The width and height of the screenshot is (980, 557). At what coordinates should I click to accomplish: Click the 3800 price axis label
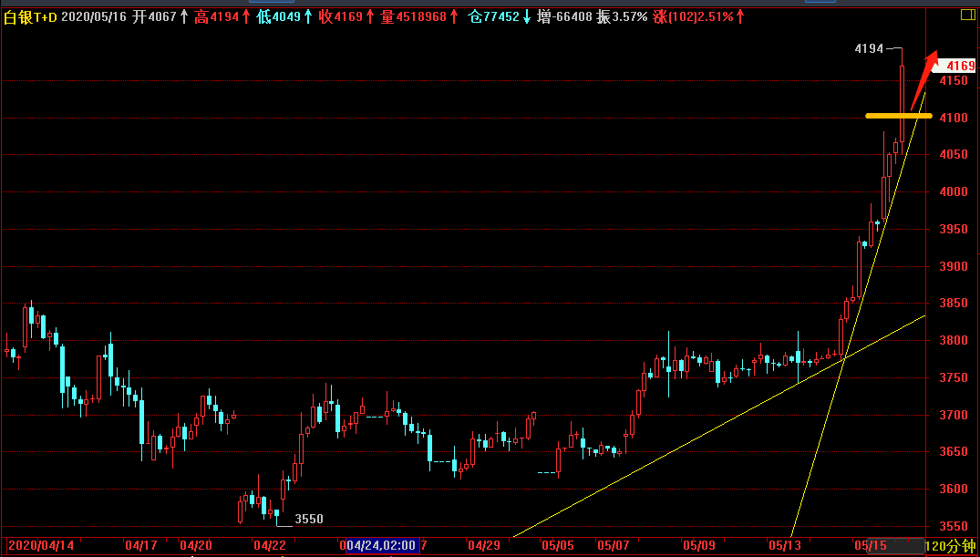(x=954, y=341)
